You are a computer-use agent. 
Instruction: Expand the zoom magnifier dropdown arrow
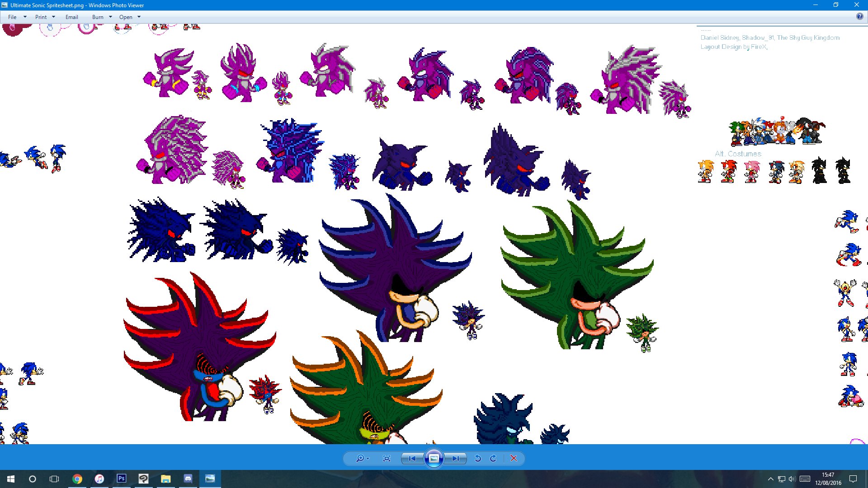tap(368, 459)
